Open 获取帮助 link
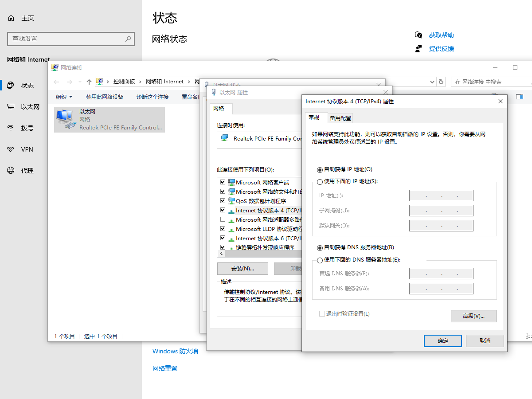This screenshot has width=532, height=399. pyautogui.click(x=441, y=35)
